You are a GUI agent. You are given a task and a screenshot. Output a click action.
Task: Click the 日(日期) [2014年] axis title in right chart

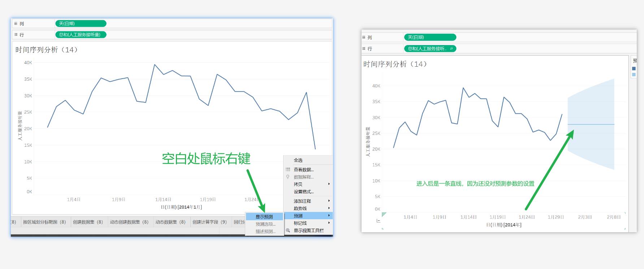point(504,225)
